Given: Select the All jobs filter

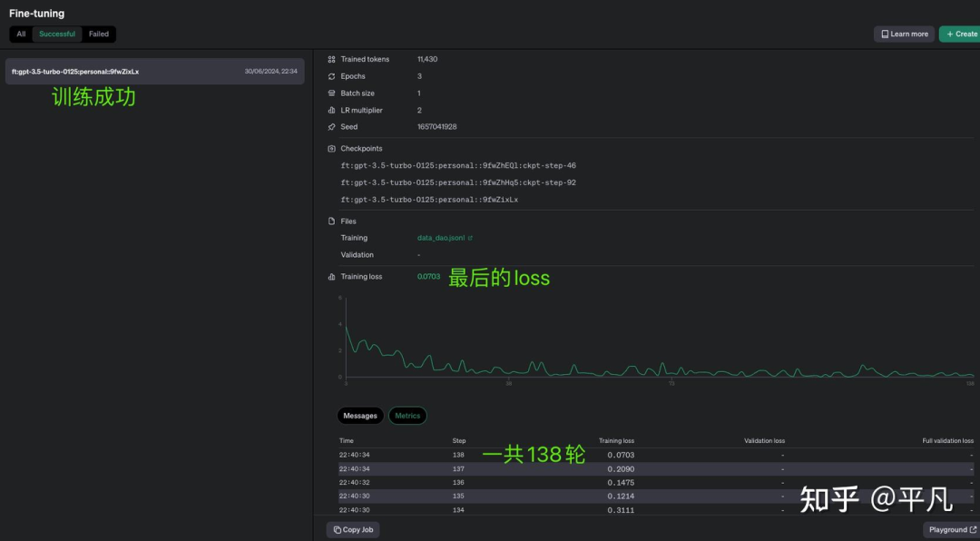Looking at the screenshot, I should pos(20,34).
